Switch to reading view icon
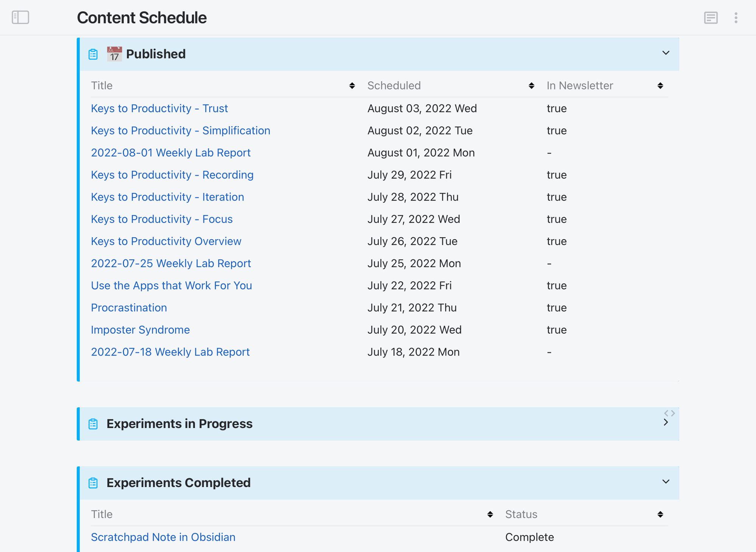The width and height of the screenshot is (756, 552). (711, 18)
